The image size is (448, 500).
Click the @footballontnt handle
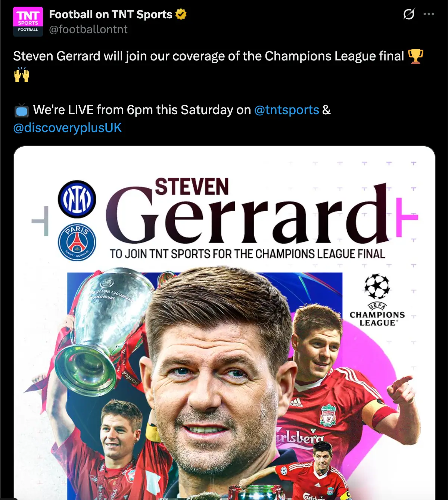88,29
